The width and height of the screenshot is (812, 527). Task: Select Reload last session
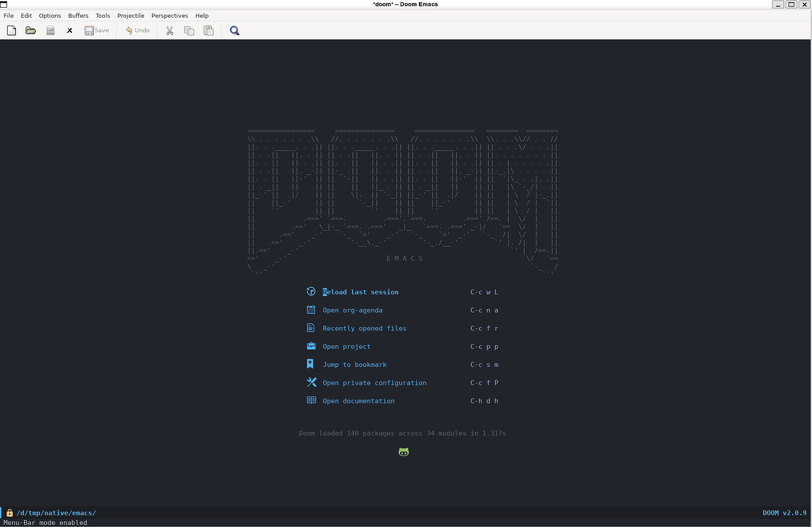pyautogui.click(x=361, y=292)
